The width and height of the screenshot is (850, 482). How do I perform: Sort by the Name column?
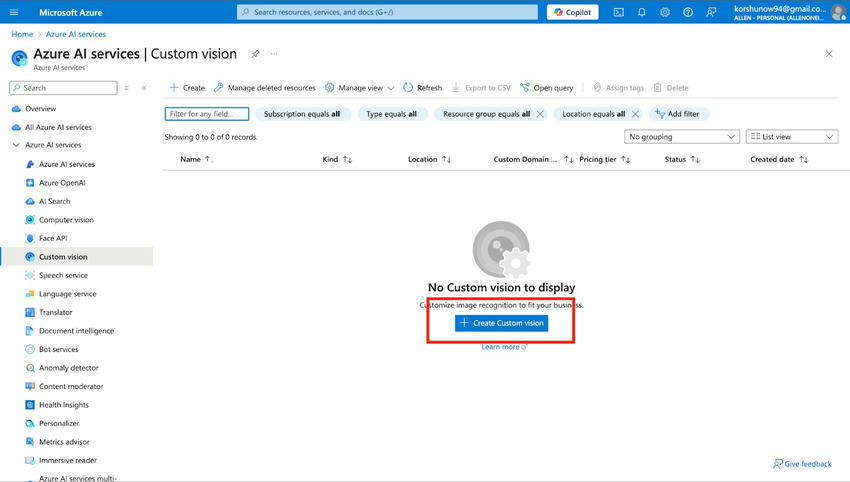point(197,159)
